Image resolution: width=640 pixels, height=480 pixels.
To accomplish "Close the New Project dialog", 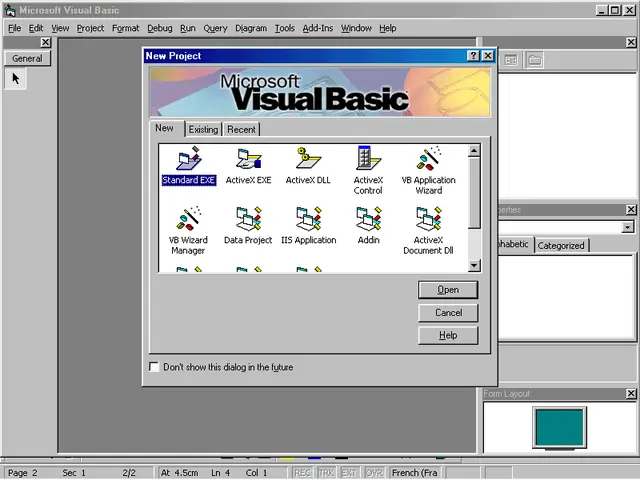I will (487, 56).
